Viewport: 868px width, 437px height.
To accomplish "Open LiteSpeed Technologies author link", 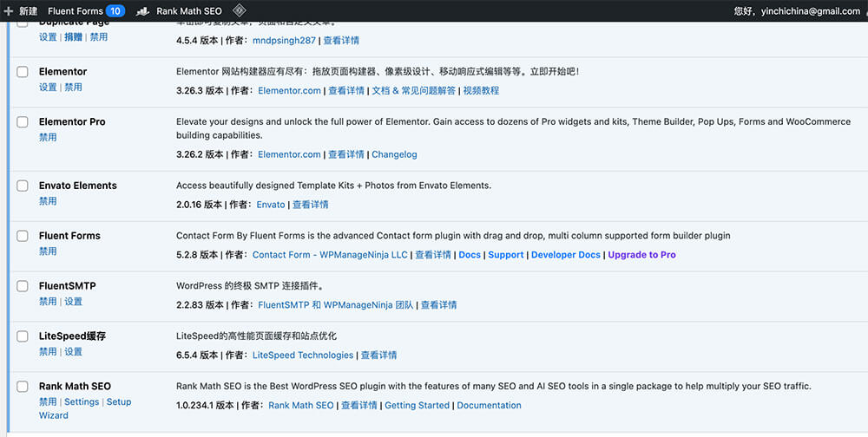I will (x=303, y=355).
